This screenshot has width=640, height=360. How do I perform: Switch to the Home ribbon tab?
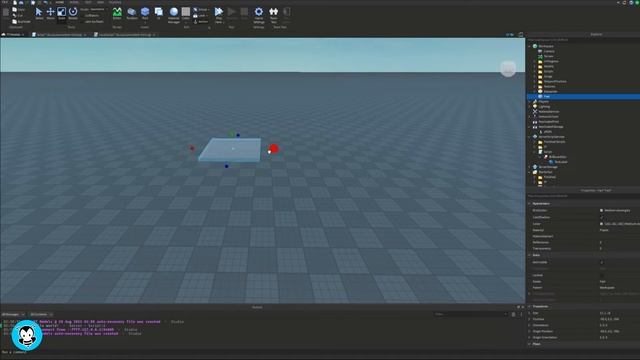60,2
